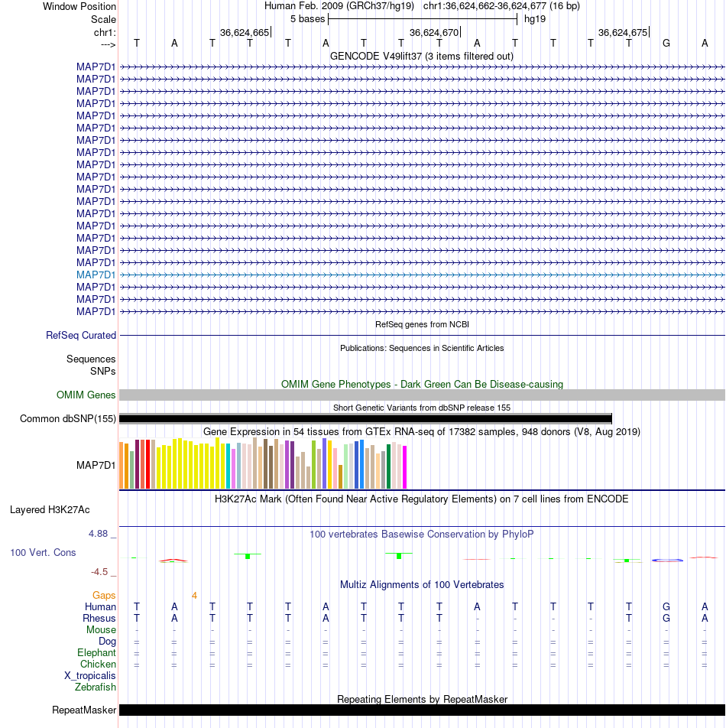Open the 'RefSeq genes from NCBI' title
726x728 pixels.
(x=422, y=324)
